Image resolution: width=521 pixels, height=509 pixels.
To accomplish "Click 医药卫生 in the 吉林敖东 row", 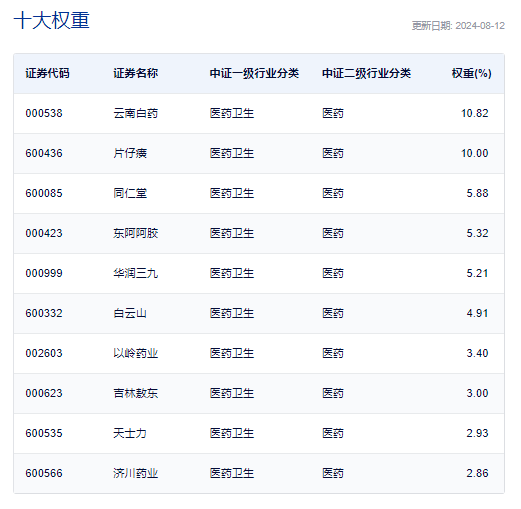I will [x=232, y=393].
